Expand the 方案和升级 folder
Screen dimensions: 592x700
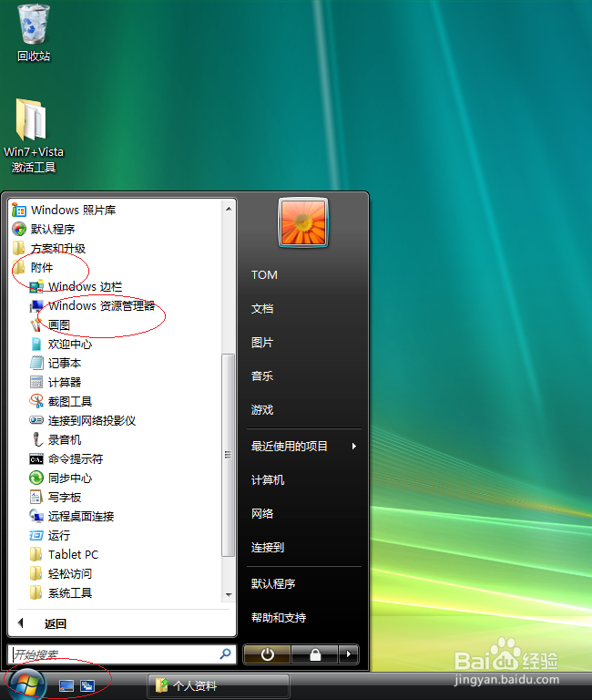pos(48,248)
